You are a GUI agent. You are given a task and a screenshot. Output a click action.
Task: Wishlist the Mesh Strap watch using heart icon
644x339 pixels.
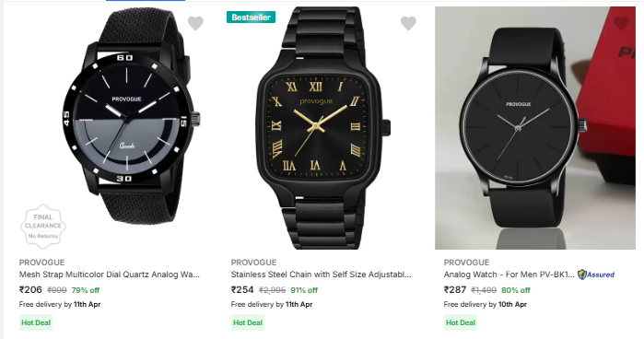[x=195, y=23]
